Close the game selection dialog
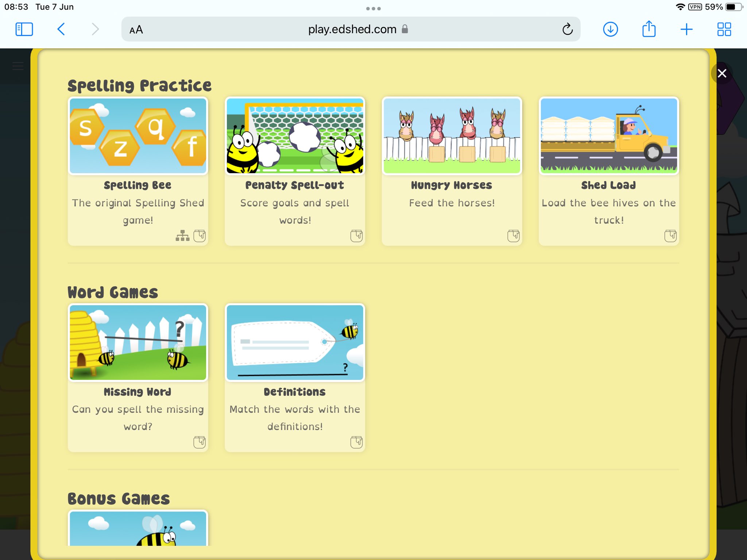This screenshot has width=747, height=560. click(722, 73)
